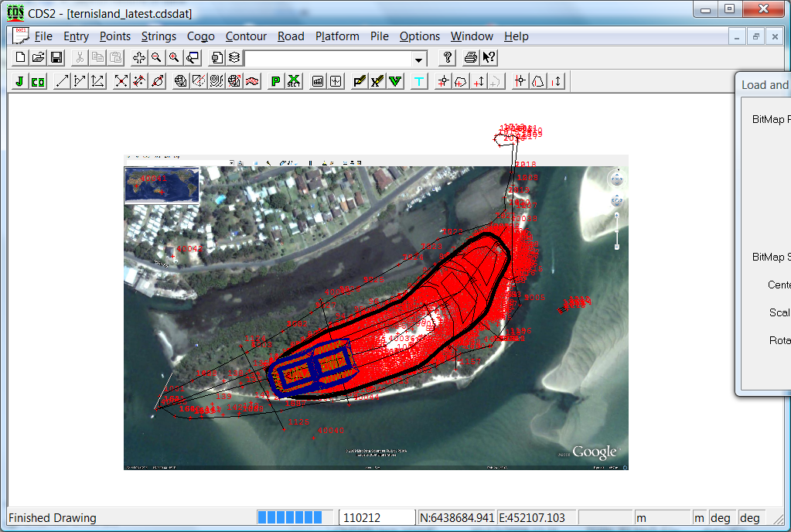Activate the Zoom Window tool

click(193, 58)
